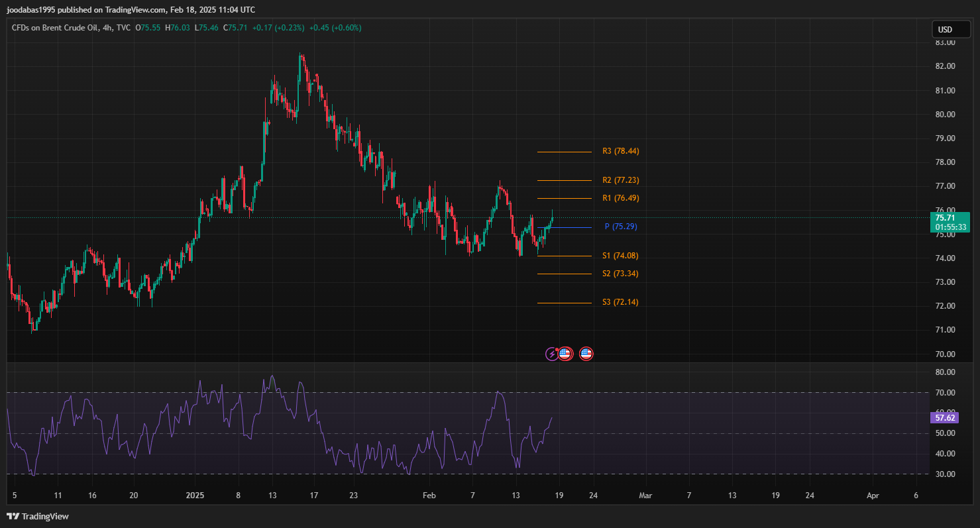The width and height of the screenshot is (980, 528).
Task: Select the R2 (77.23) pivot label
Action: tap(620, 180)
